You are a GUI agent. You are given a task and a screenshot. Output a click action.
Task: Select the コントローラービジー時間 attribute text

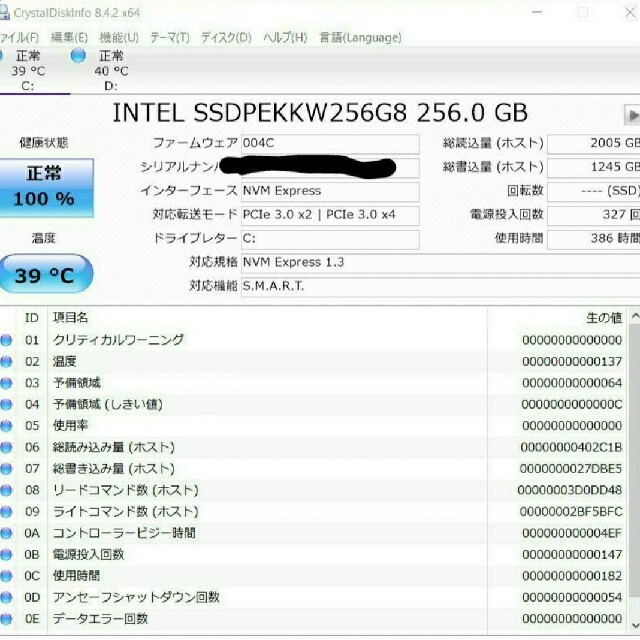[124, 533]
